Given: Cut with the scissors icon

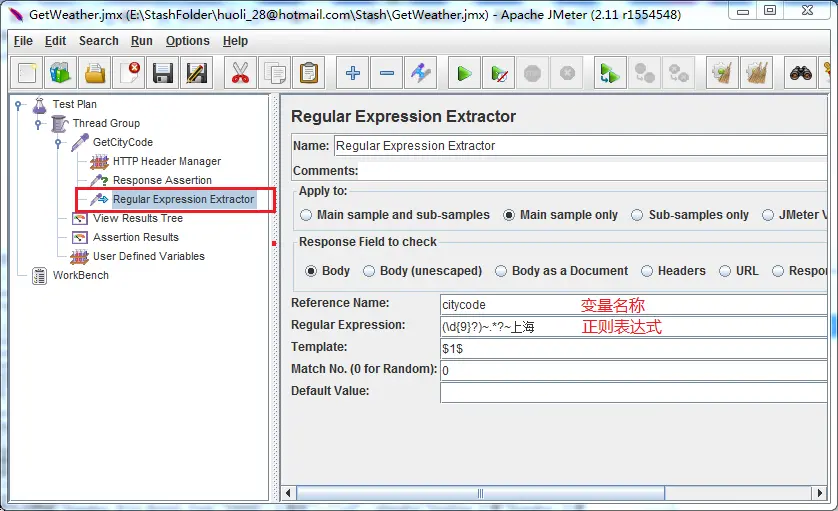Looking at the screenshot, I should click(240, 73).
